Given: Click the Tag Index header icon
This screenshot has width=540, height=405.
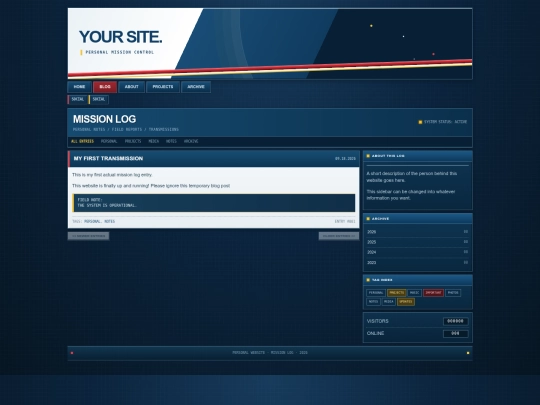Looking at the screenshot, I should [368, 280].
